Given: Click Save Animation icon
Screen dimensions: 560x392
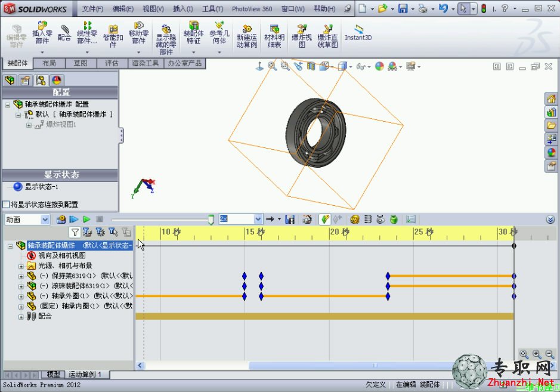Looking at the screenshot, I should (290, 220).
